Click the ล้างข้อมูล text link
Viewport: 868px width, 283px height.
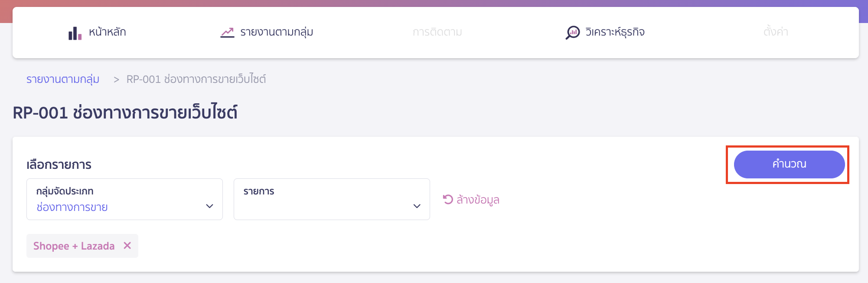[478, 200]
